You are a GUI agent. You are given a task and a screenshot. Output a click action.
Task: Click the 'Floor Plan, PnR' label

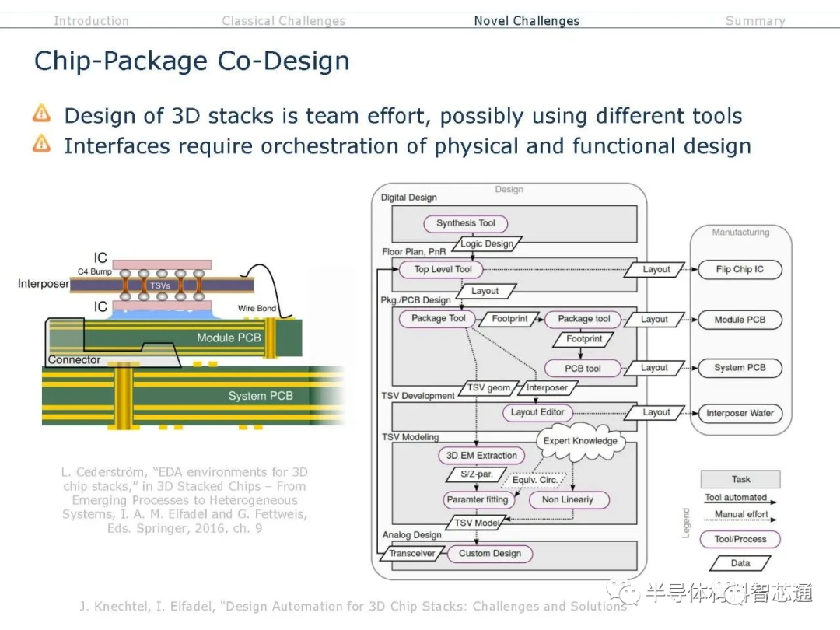(x=414, y=252)
